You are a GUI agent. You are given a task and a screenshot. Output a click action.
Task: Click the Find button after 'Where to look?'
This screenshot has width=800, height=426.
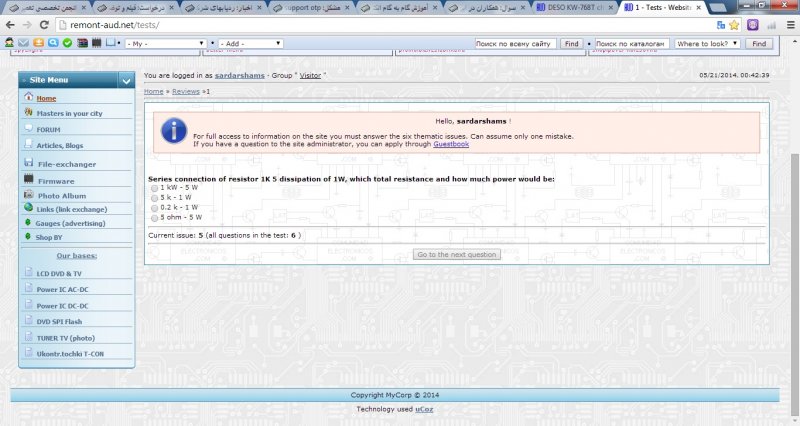pos(759,44)
